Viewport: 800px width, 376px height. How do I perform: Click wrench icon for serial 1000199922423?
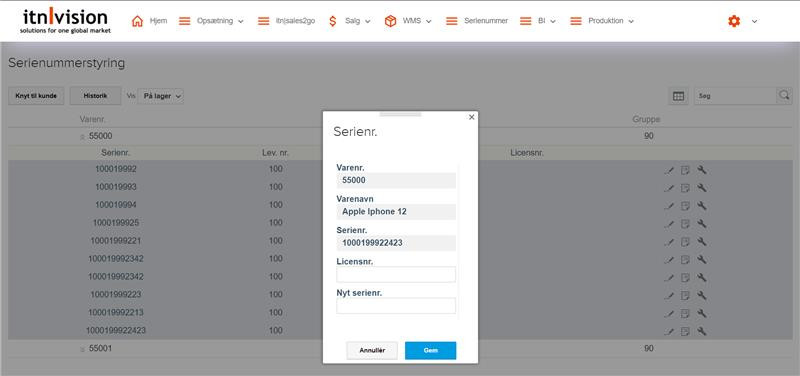(702, 331)
